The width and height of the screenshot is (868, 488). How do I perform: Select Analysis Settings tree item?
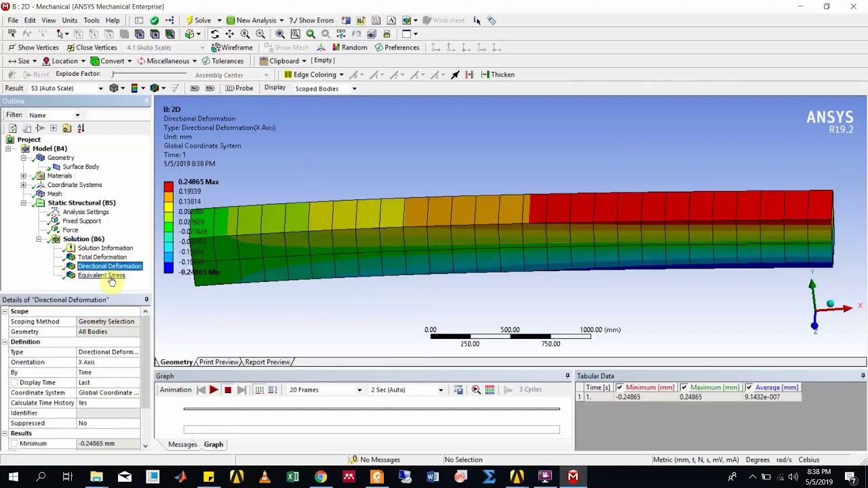pyautogui.click(x=85, y=212)
